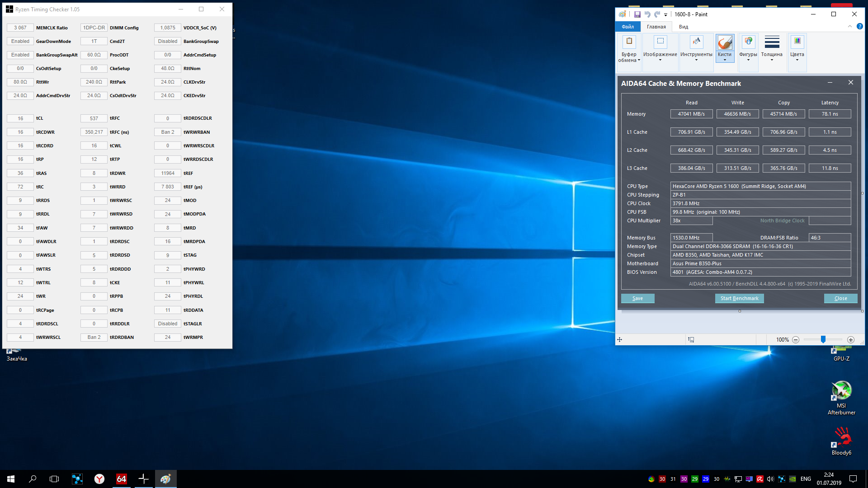Click zoom in plus button in Paint status bar
The width and height of the screenshot is (868, 488).
(850, 340)
